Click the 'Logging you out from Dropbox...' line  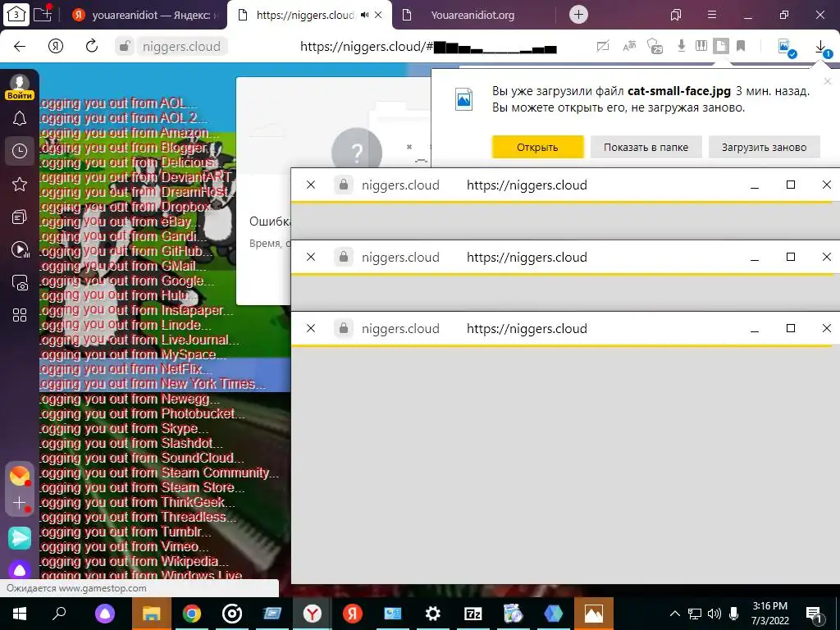127,207
